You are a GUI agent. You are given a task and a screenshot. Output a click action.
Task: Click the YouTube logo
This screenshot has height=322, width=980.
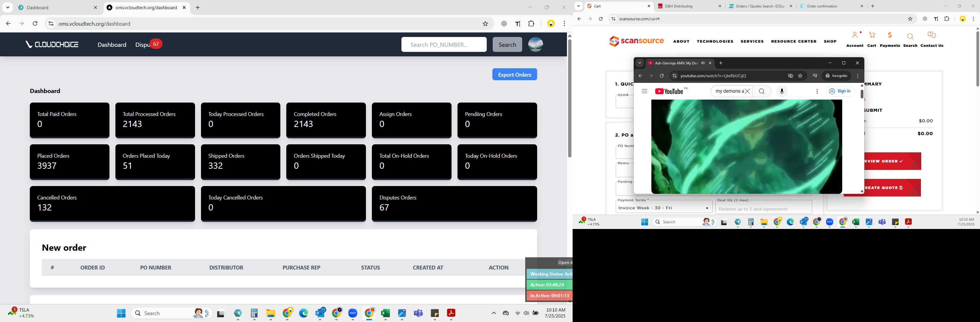(669, 91)
